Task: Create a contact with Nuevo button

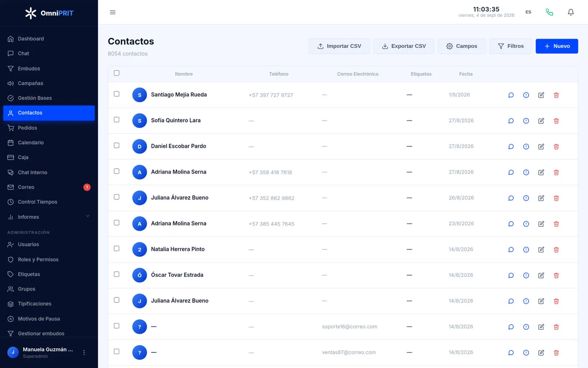Action: tap(557, 46)
